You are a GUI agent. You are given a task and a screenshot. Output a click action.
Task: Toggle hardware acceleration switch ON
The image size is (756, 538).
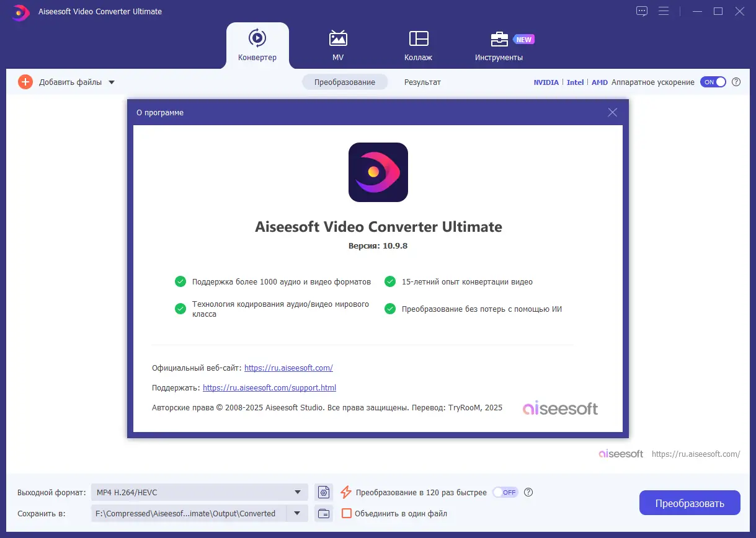(x=713, y=82)
